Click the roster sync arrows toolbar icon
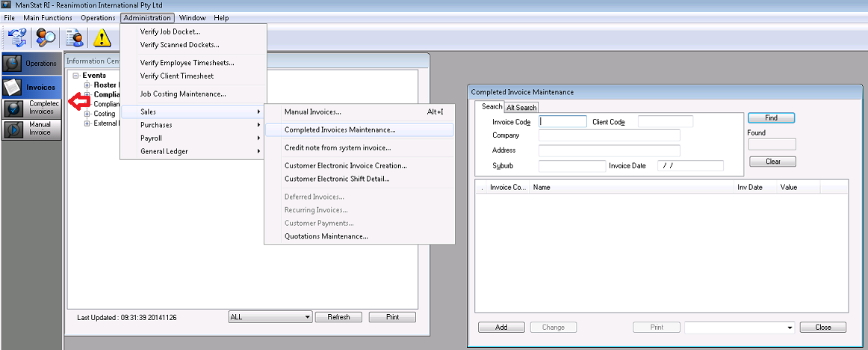 17,37
